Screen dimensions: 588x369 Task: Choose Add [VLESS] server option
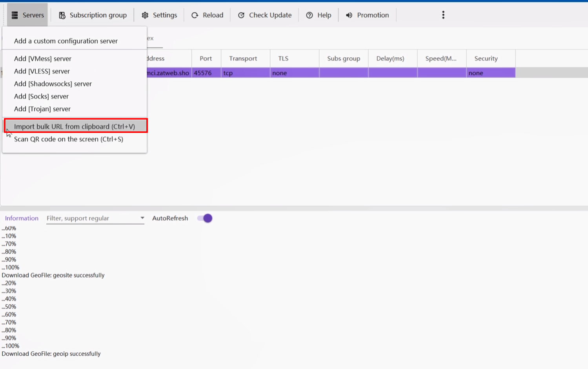tap(42, 71)
